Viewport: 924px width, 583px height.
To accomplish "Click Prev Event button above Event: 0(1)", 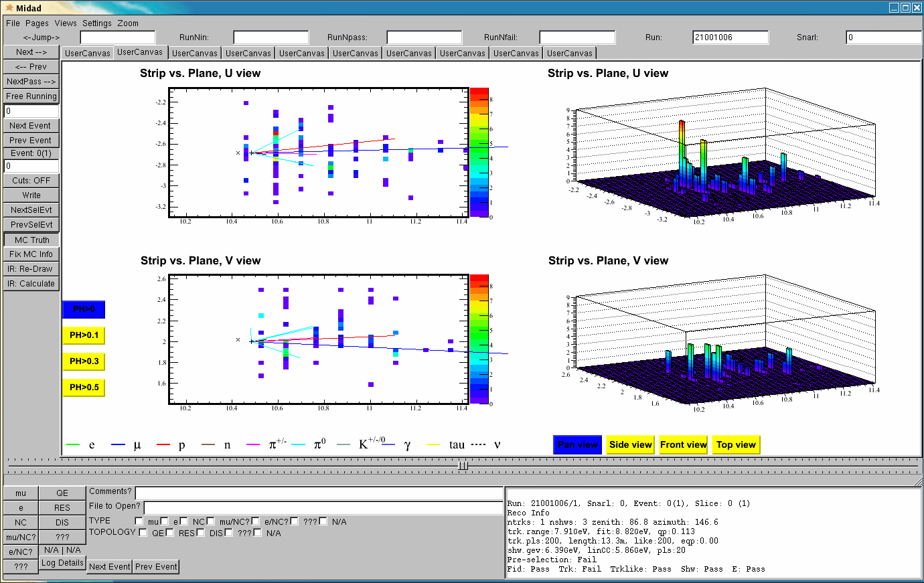I will (x=31, y=141).
